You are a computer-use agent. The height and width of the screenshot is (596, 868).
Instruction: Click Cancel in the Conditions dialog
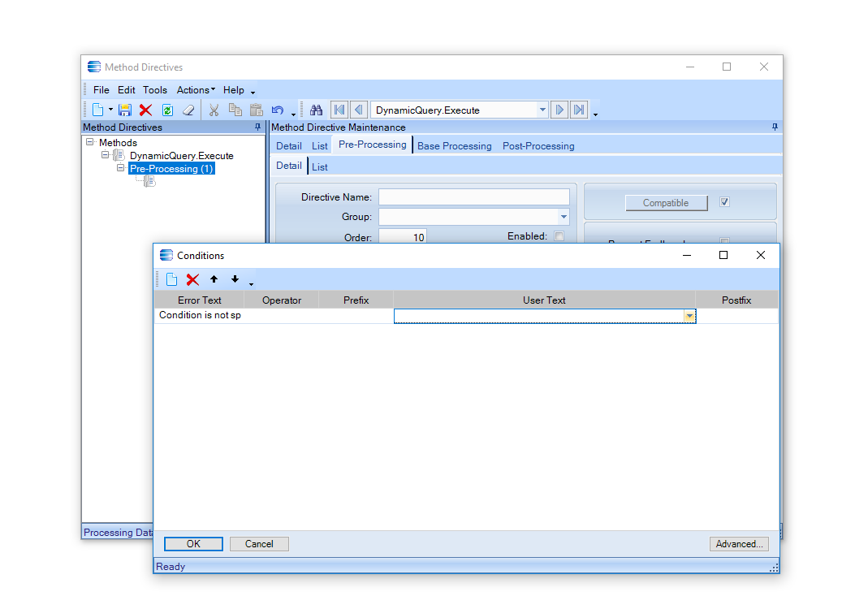[x=259, y=544]
